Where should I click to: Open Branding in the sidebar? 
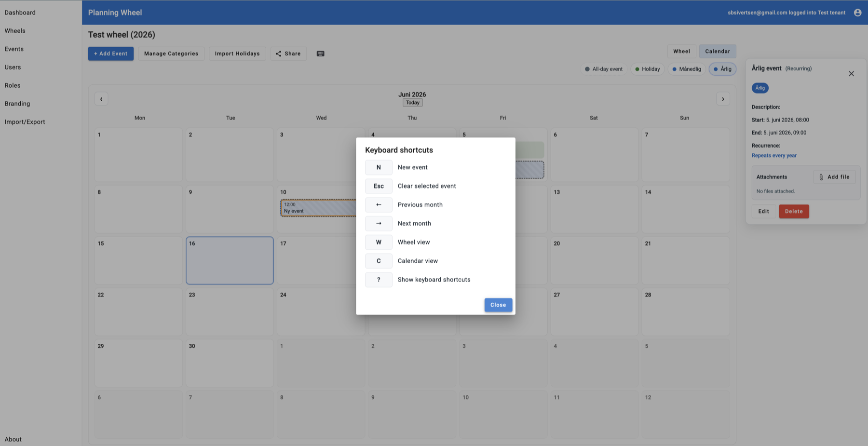click(x=17, y=104)
